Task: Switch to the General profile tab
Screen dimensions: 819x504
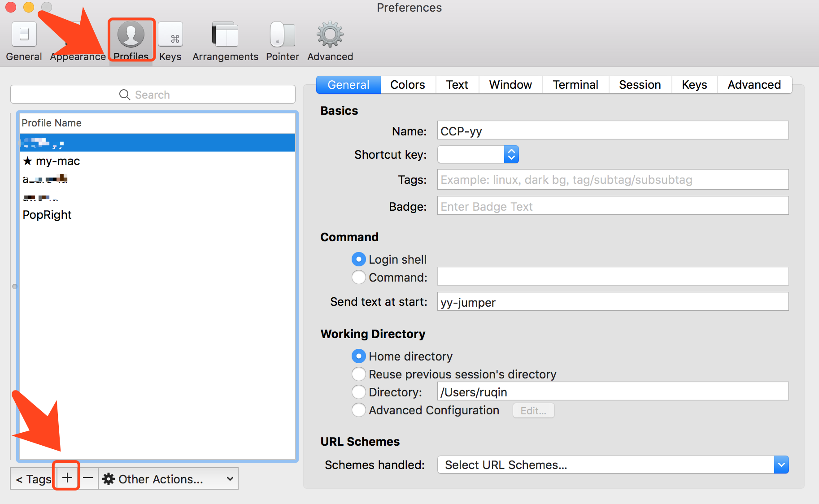Action: point(349,85)
